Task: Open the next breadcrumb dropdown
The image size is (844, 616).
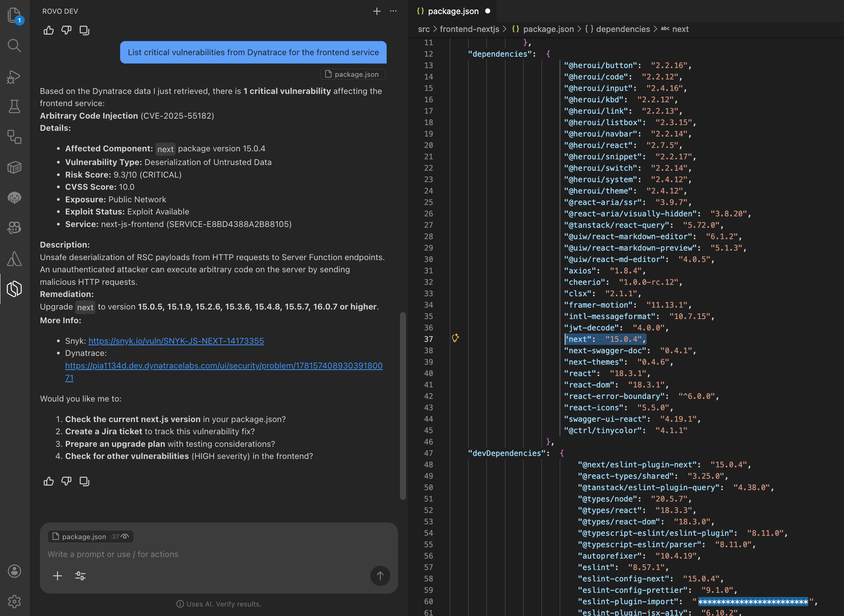Action: point(681,29)
